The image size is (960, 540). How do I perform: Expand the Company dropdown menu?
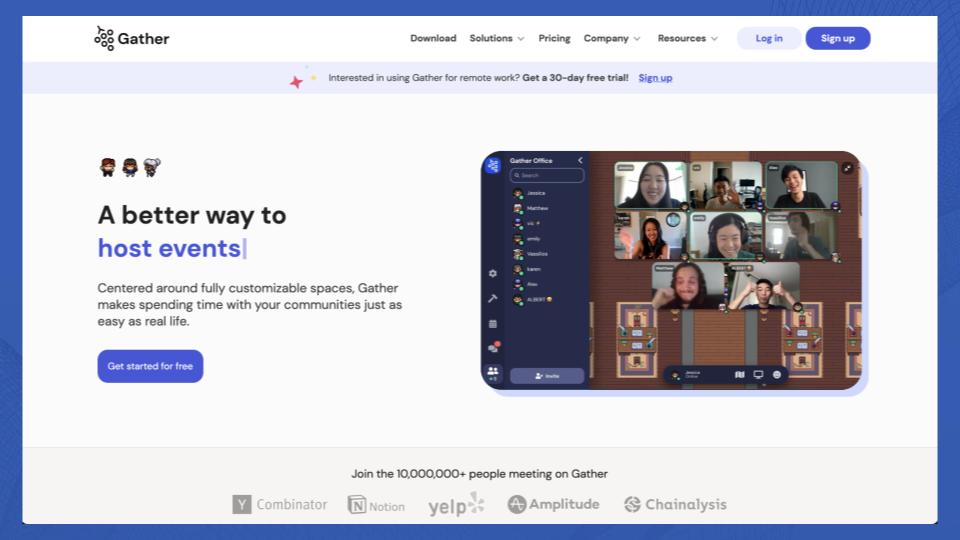(x=612, y=38)
